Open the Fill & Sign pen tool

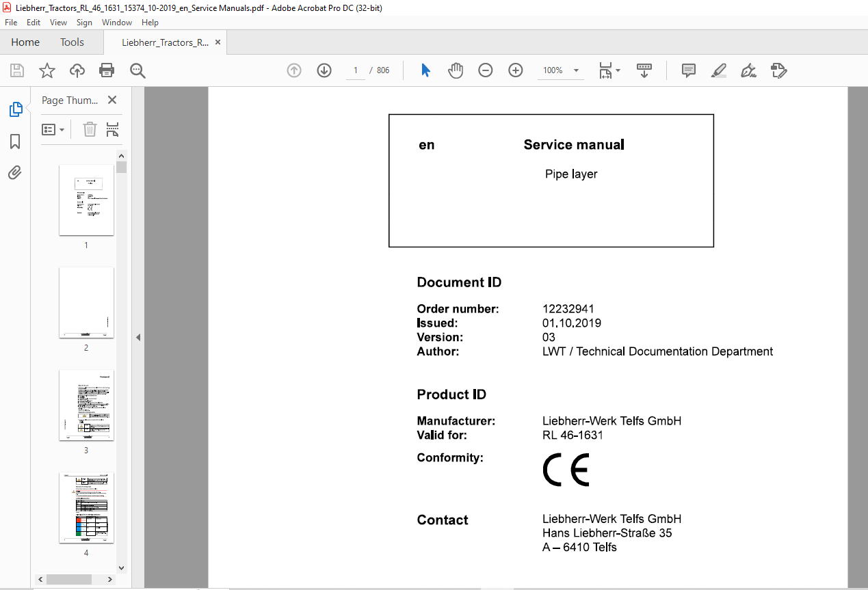point(748,70)
